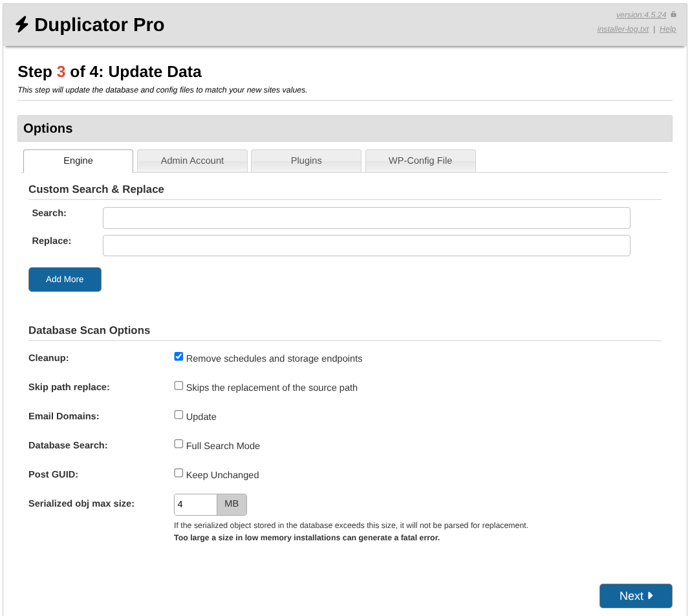Open the installer-log.txt link

point(623,29)
